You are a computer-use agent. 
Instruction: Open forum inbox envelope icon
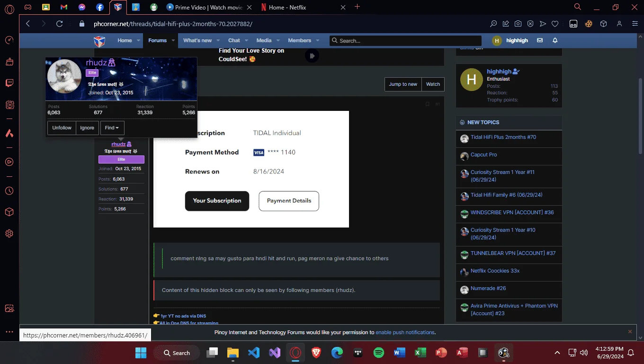pyautogui.click(x=540, y=41)
